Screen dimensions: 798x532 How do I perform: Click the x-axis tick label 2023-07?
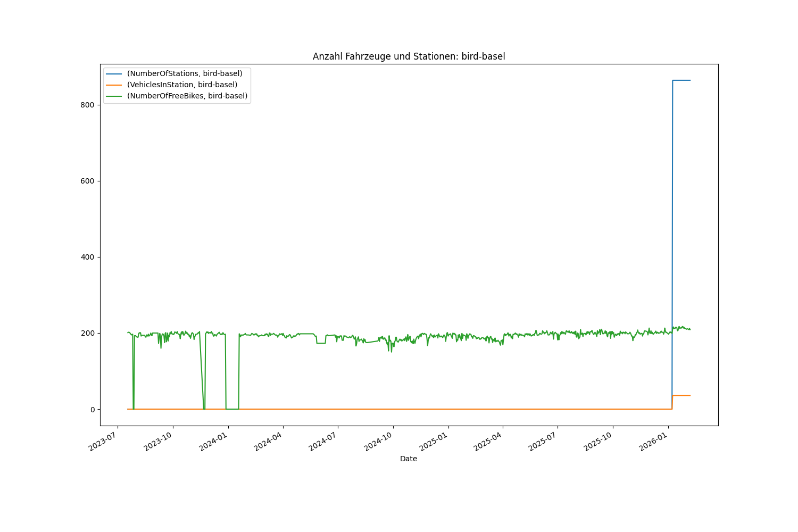pos(102,441)
